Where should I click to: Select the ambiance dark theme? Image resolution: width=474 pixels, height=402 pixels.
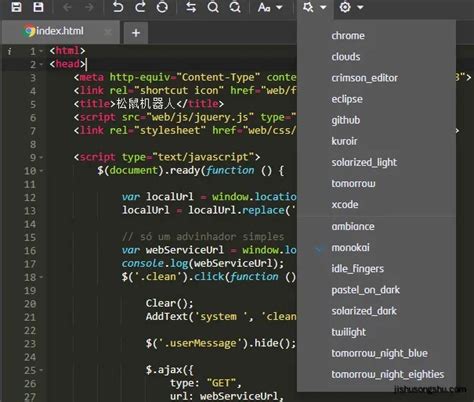[353, 227]
